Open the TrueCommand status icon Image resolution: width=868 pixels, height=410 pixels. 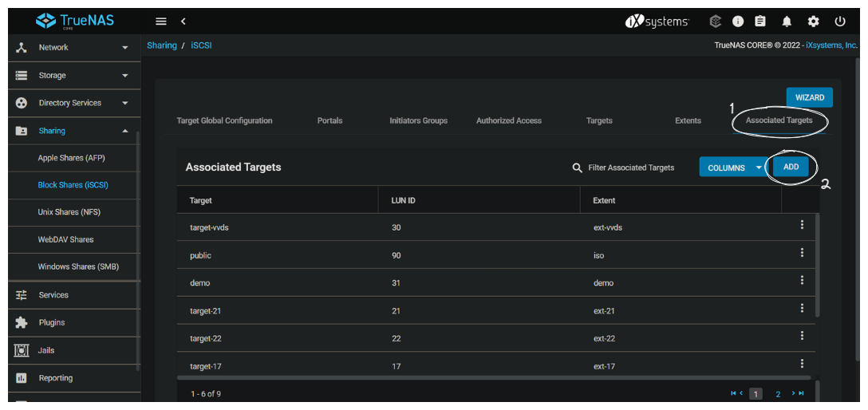(x=716, y=22)
